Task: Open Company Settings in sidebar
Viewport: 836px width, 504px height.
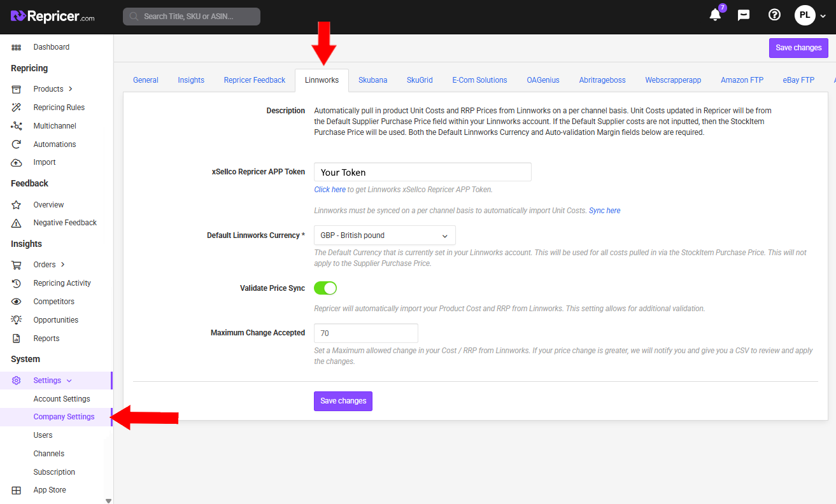Action: pyautogui.click(x=64, y=417)
